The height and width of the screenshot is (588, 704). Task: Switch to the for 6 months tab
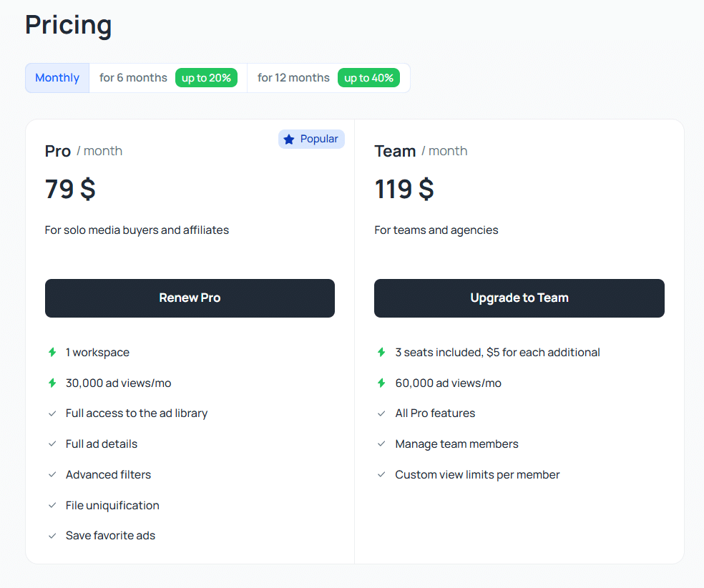168,78
